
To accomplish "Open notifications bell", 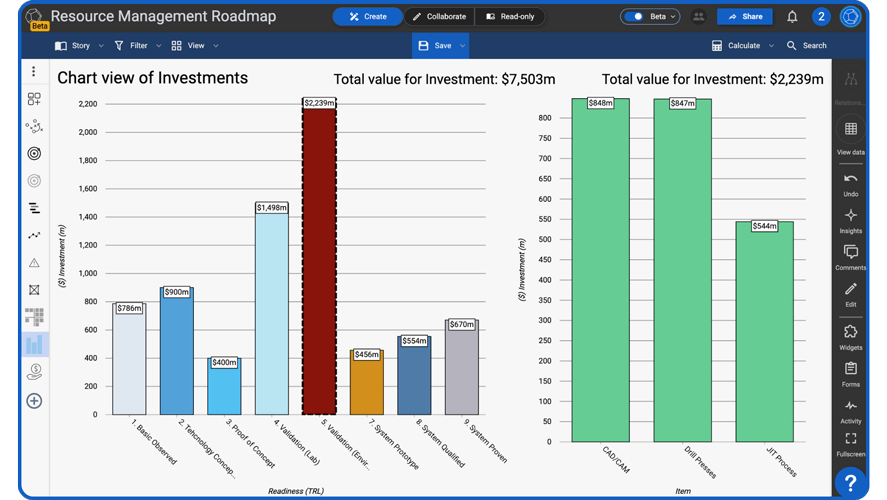I will pos(792,17).
